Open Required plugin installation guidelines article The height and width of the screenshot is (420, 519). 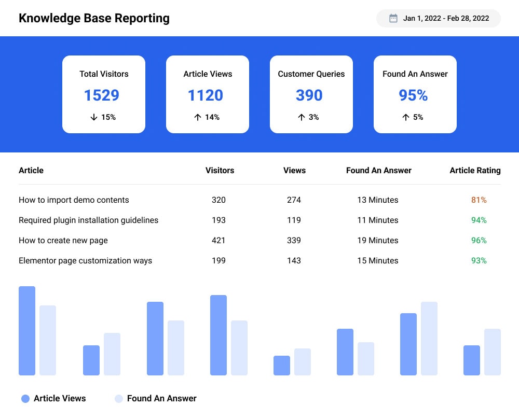point(88,220)
